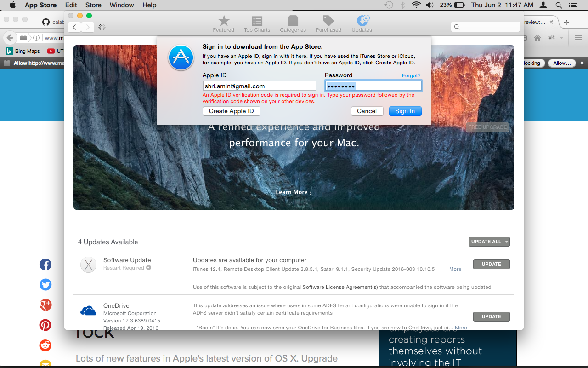Go back in the App Store window

coord(74,27)
